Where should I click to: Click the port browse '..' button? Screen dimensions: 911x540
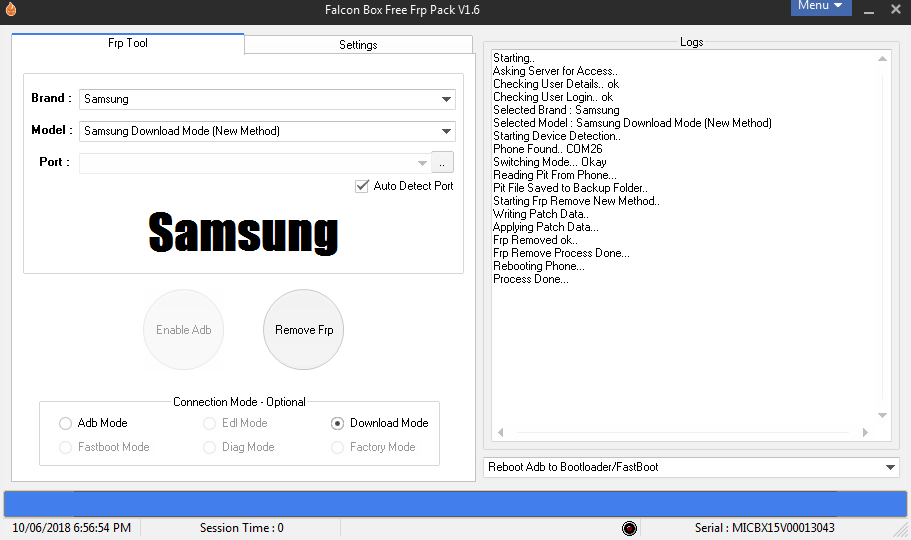442,163
